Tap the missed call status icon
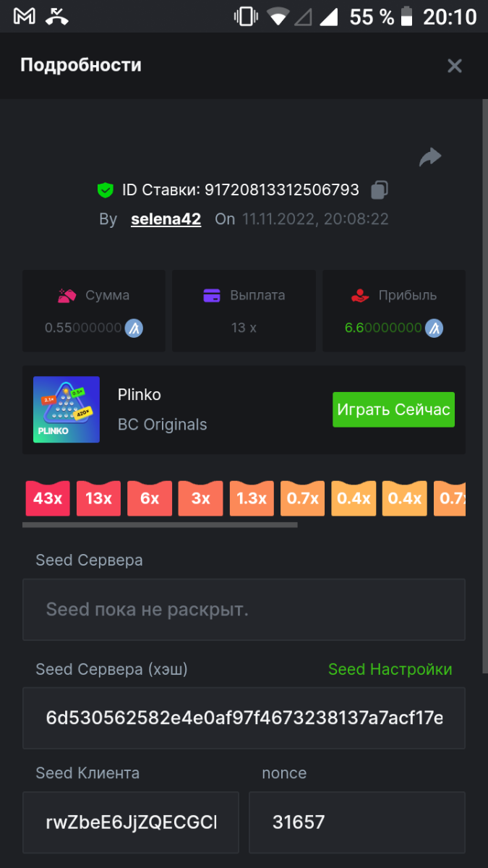The width and height of the screenshot is (488, 868). point(57,17)
